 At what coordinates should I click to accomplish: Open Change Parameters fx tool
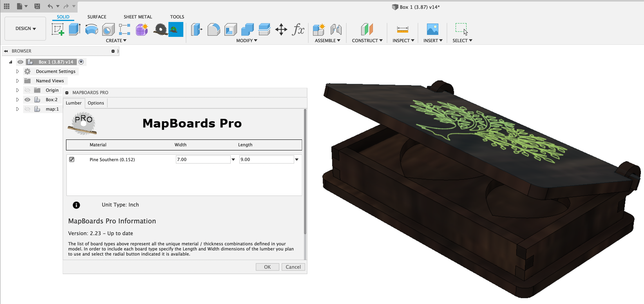point(298,29)
